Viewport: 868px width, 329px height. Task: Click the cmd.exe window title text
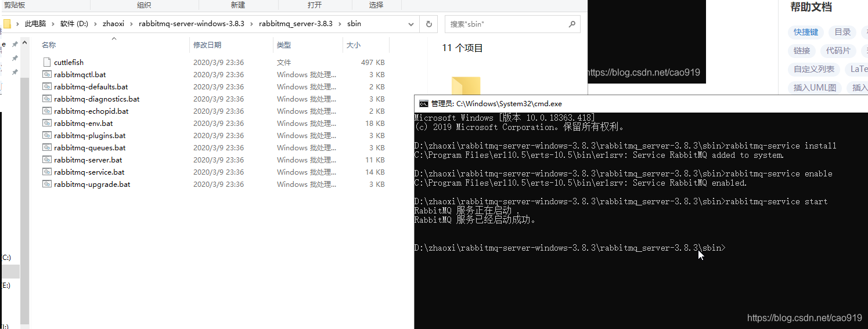(496, 104)
